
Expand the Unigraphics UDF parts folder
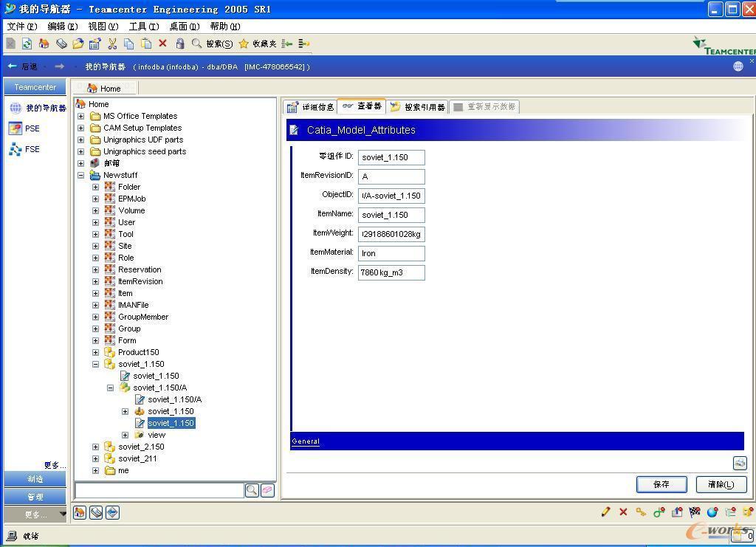pyautogui.click(x=81, y=140)
